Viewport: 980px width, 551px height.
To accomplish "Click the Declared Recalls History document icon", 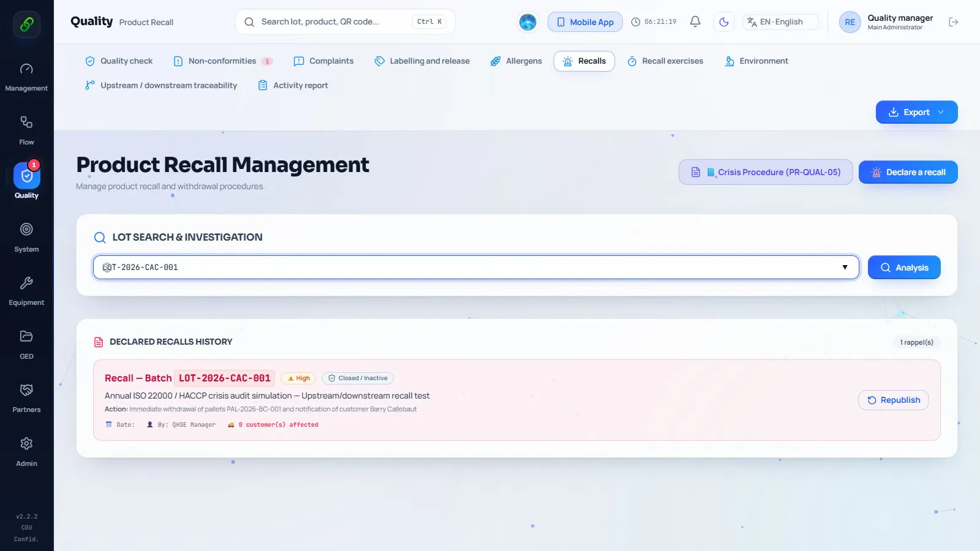I will coord(99,342).
